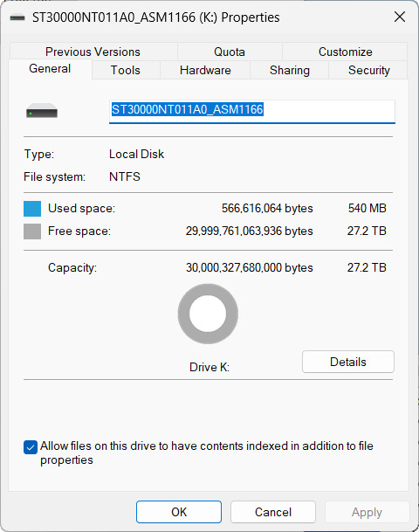Open the Security tab
This screenshot has height=532, width=419.
click(x=369, y=70)
